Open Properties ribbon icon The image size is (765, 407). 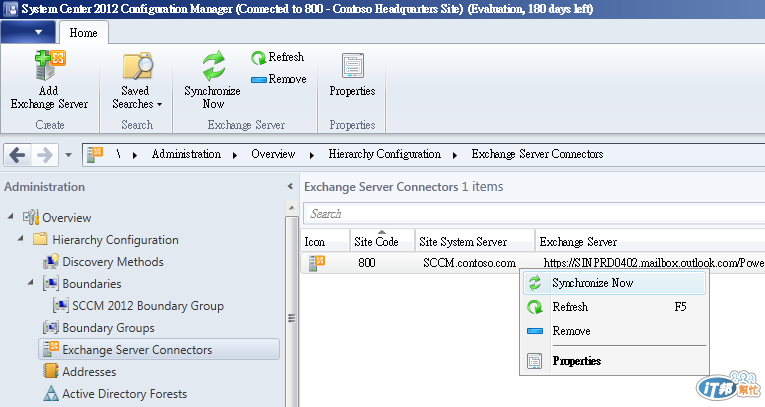point(352,65)
